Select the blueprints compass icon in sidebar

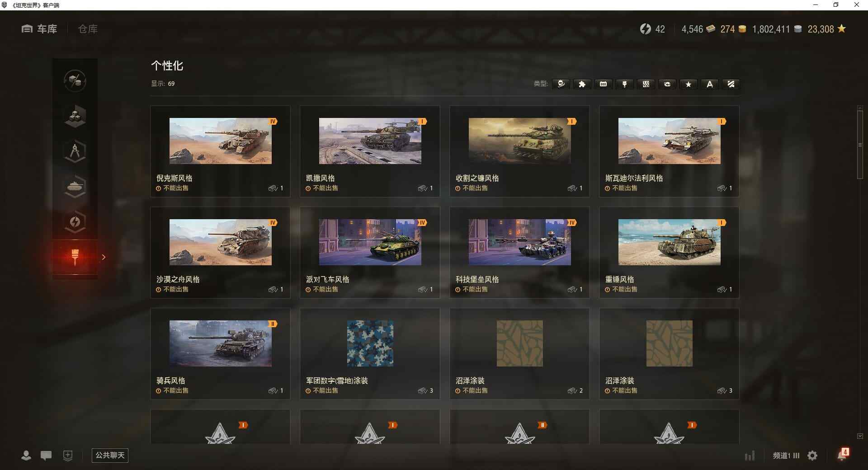75,151
